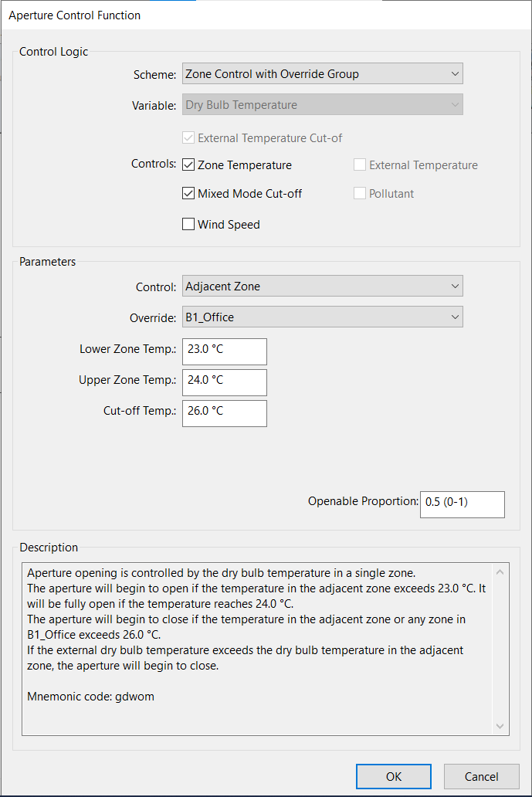
Task: Click the description scrollbar down arrow
Action: click(500, 726)
